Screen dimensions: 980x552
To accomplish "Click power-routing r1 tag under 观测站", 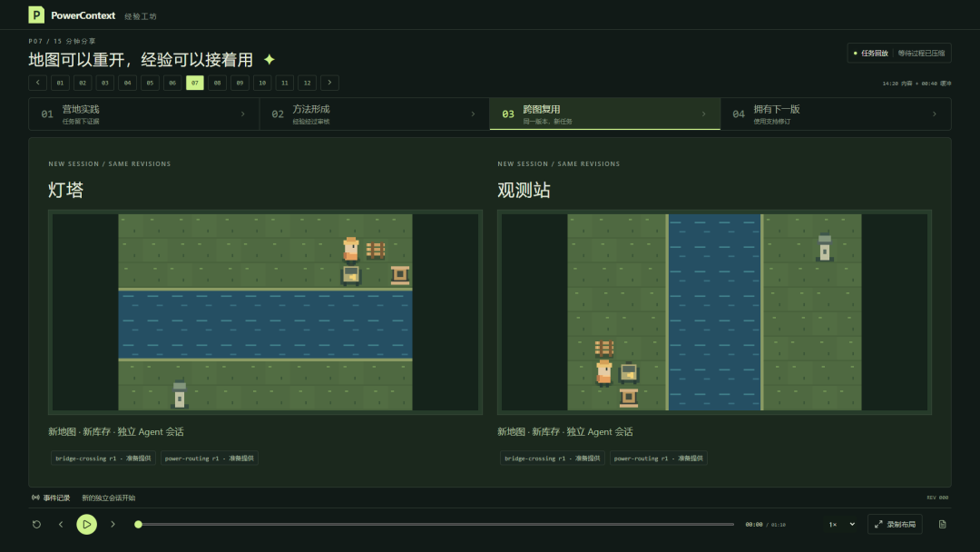I will tap(658, 458).
